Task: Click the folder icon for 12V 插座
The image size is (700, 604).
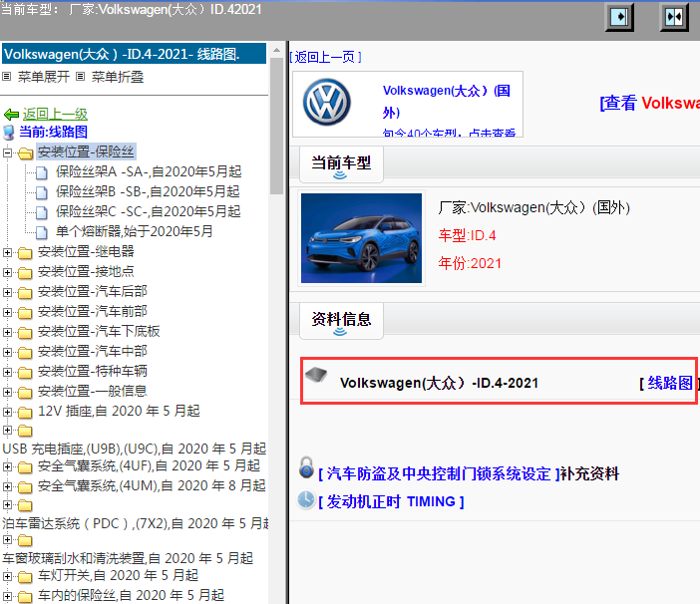Action: [25, 413]
